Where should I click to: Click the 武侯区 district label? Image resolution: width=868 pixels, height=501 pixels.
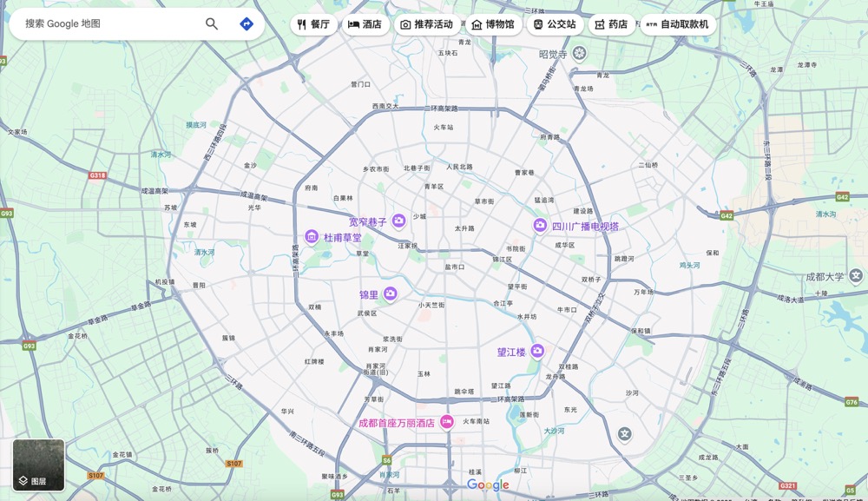click(x=367, y=313)
